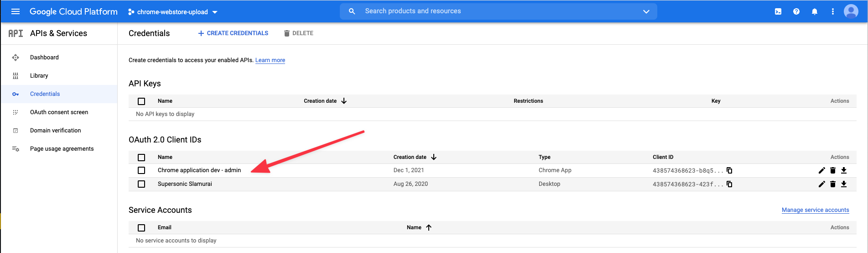The image size is (868, 253).
Task: Open chrome-webstore-upload project selector
Action: (x=173, y=12)
